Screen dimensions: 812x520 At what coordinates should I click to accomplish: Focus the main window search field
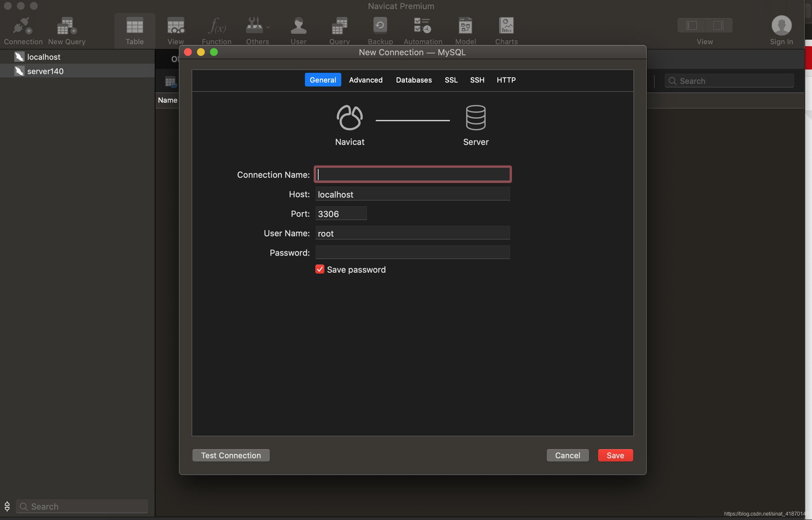[729, 81]
